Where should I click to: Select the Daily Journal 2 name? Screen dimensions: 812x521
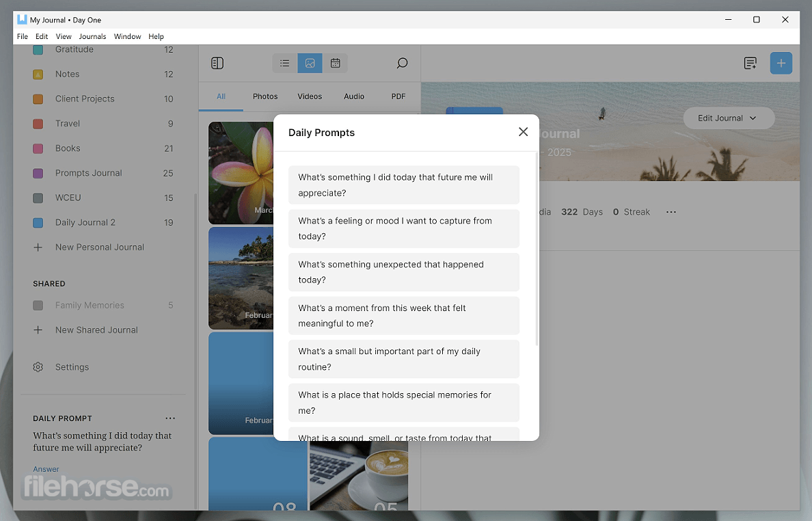[85, 223]
